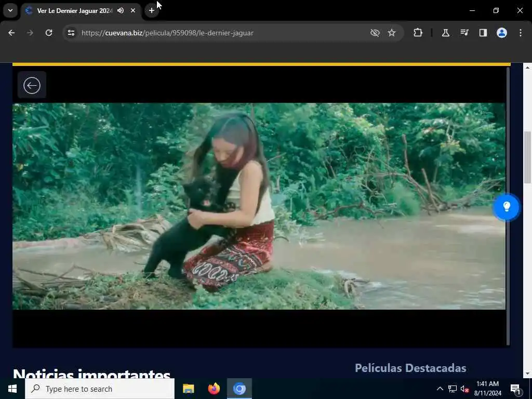Image resolution: width=532 pixels, height=399 pixels.
Task: Click the page scrollbar down arrow
Action: (527, 374)
